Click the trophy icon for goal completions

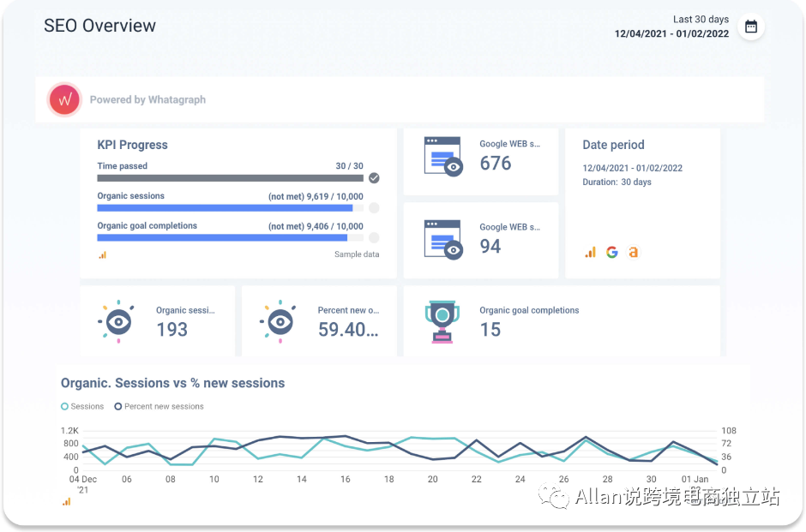coord(442,321)
